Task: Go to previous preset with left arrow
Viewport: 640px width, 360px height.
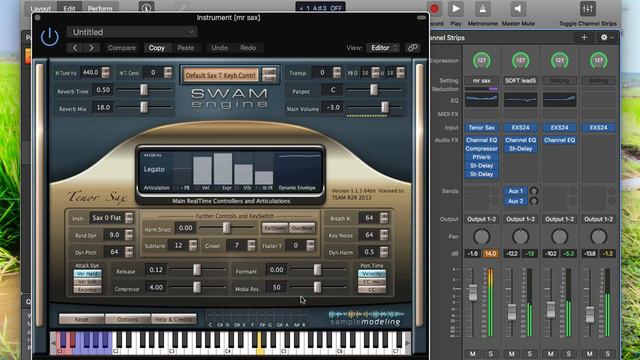Action: pyautogui.click(x=75, y=48)
